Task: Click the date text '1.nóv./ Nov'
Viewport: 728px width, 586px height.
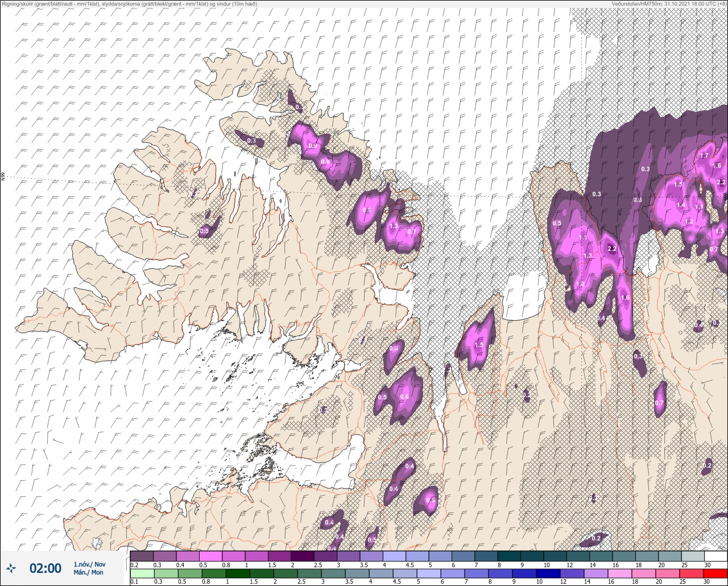Action: 89,564
